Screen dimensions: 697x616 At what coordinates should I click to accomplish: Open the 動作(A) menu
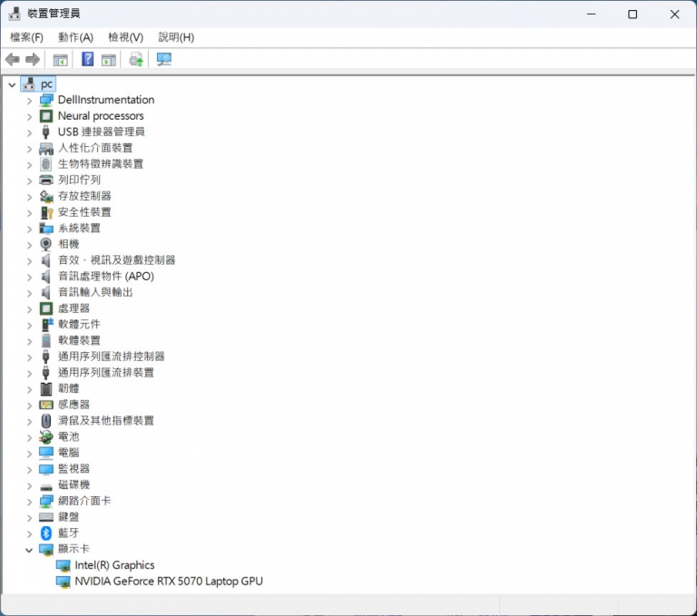pyautogui.click(x=75, y=37)
